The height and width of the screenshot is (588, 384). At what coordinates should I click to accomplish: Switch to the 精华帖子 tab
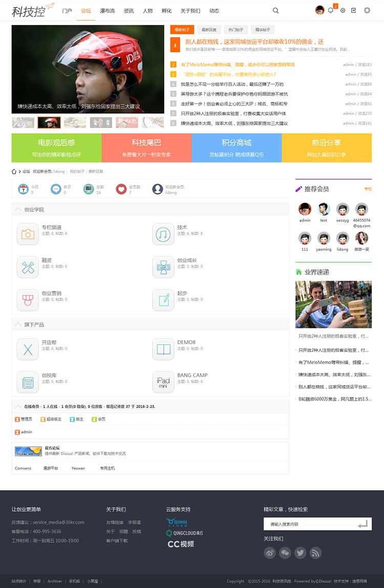tap(263, 30)
